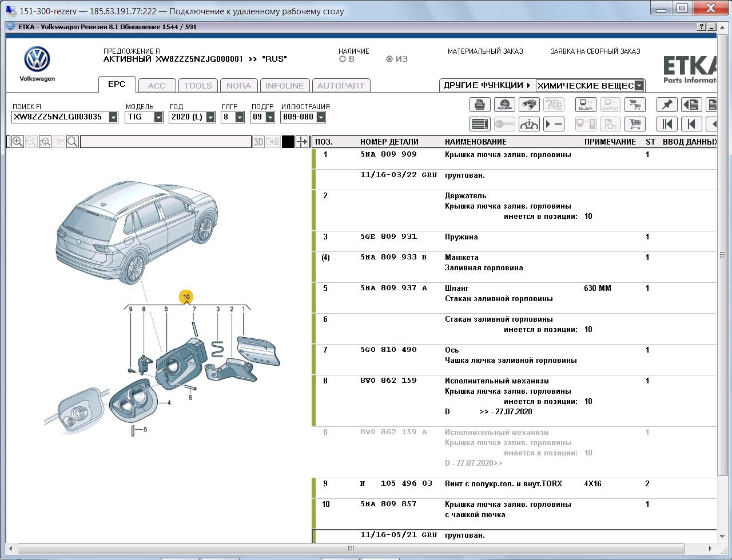Viewport: 732px width, 560px height.
Task: Open the wheel and tire tool icon
Action: [504, 105]
